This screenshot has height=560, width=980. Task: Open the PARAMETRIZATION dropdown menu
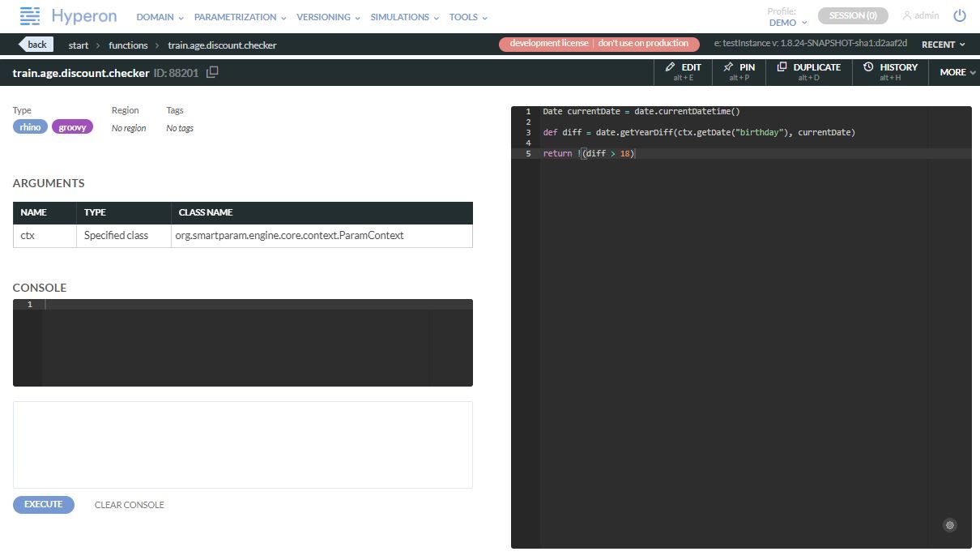[x=240, y=17]
